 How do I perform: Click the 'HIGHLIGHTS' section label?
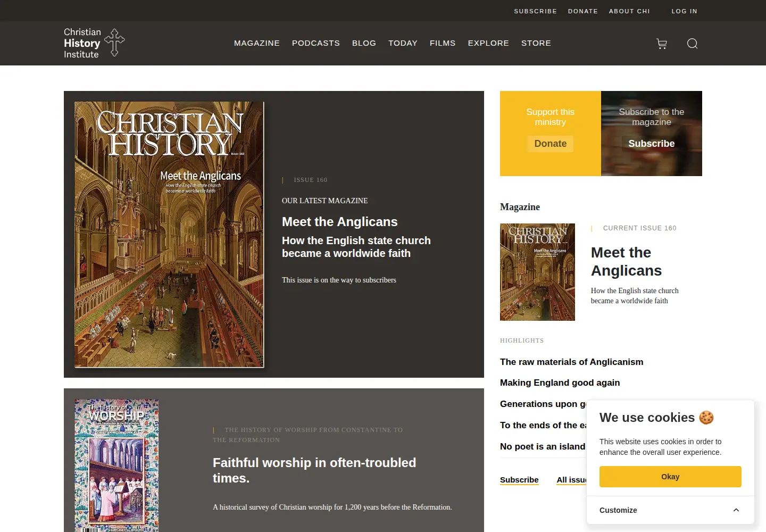pos(522,340)
